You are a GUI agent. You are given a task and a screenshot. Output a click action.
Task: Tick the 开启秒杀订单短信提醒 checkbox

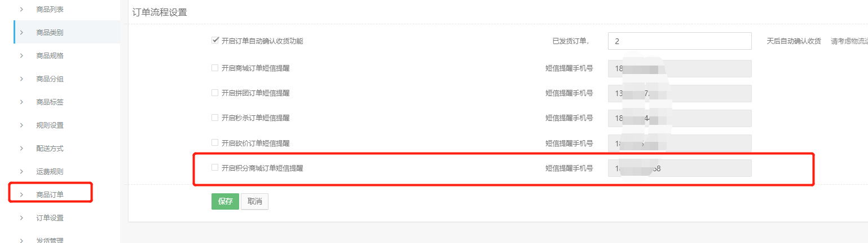click(215, 118)
